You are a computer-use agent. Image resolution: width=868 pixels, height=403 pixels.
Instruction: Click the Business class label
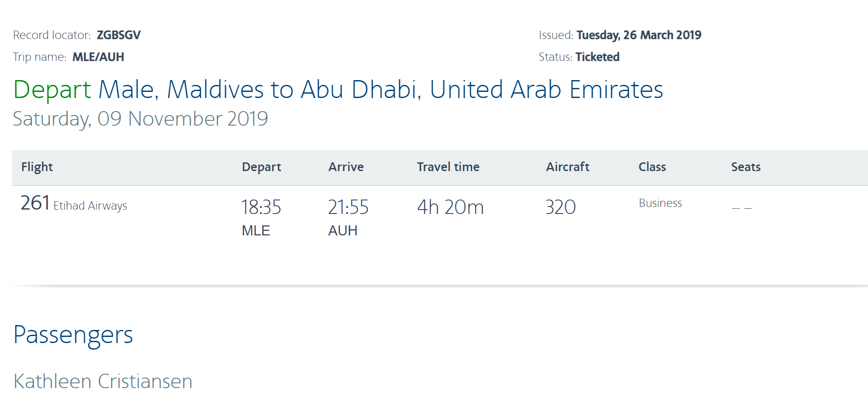[x=660, y=203]
